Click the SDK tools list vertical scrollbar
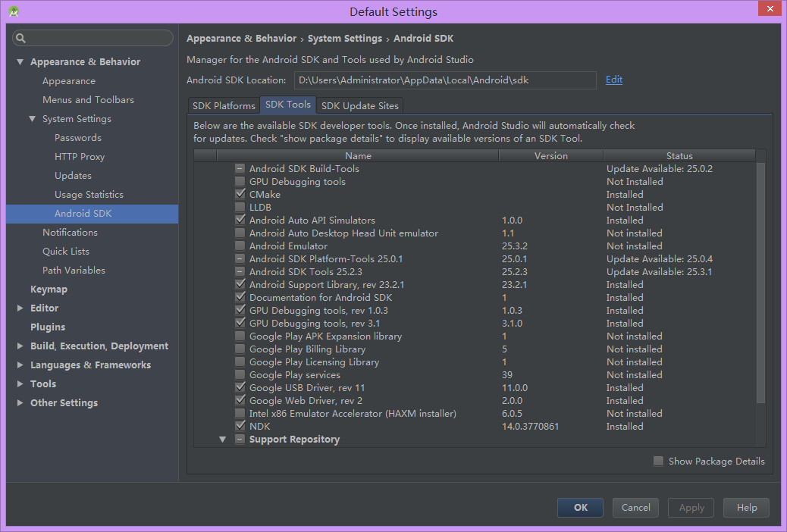The height and width of the screenshot is (532, 787). tap(761, 282)
